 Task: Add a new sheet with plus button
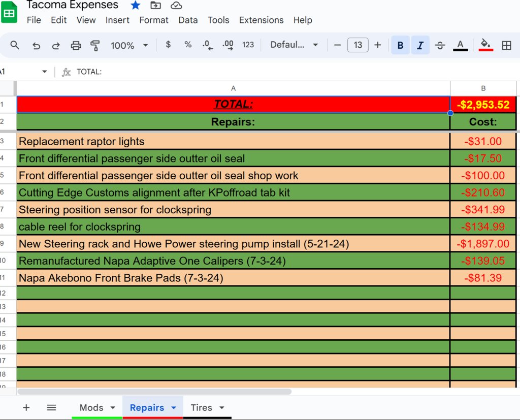tap(26, 407)
